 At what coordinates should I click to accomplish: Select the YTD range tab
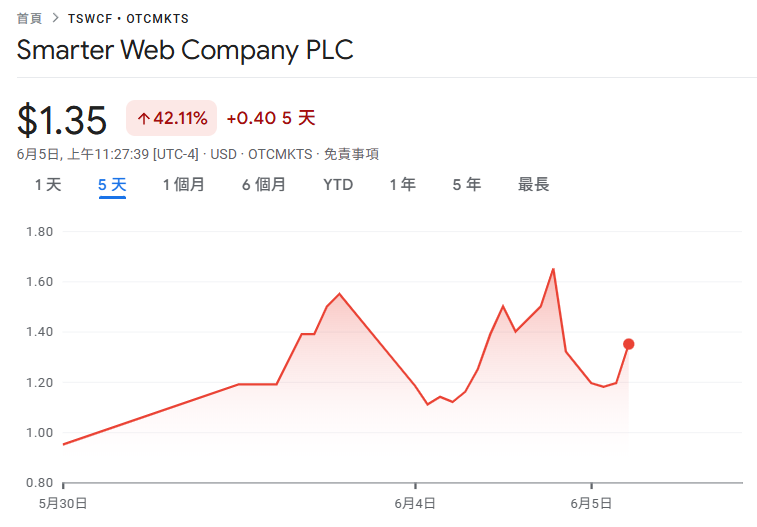(x=338, y=185)
